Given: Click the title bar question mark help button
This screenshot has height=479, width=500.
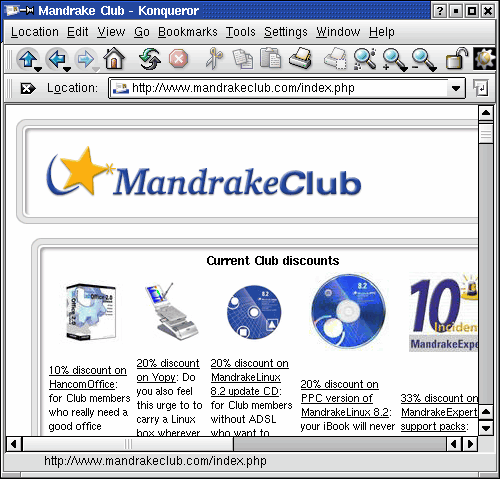Looking at the screenshot, I should (440, 11).
